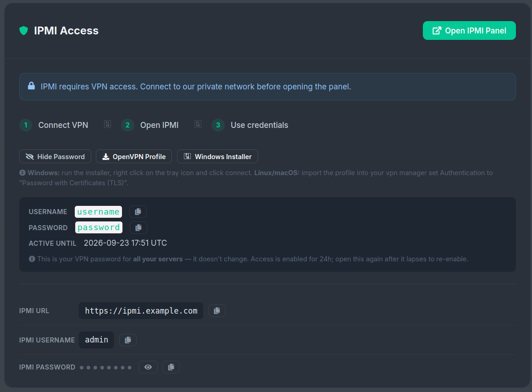Copy the IPMI password
The height and width of the screenshot is (392, 532).
pyautogui.click(x=171, y=367)
